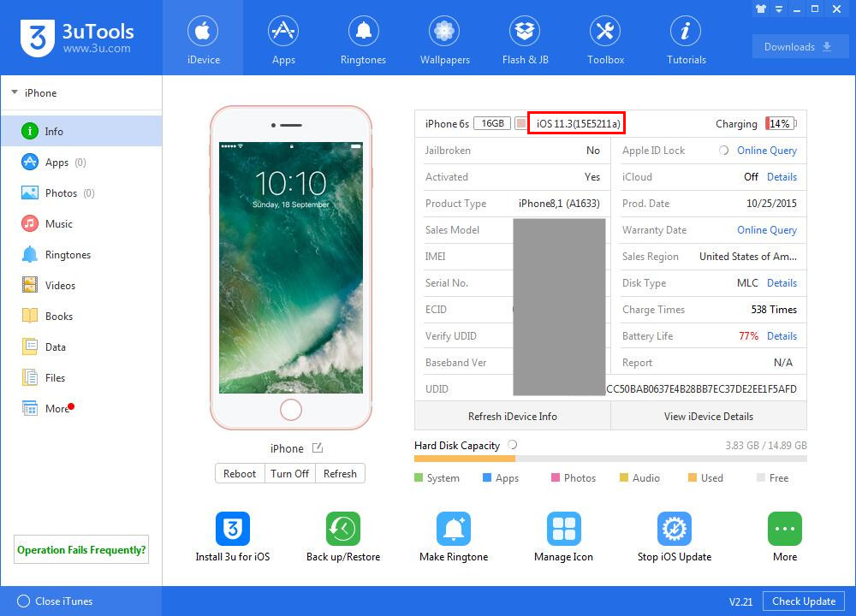Open the Tutorials tab
This screenshot has width=856, height=616.
(x=686, y=38)
